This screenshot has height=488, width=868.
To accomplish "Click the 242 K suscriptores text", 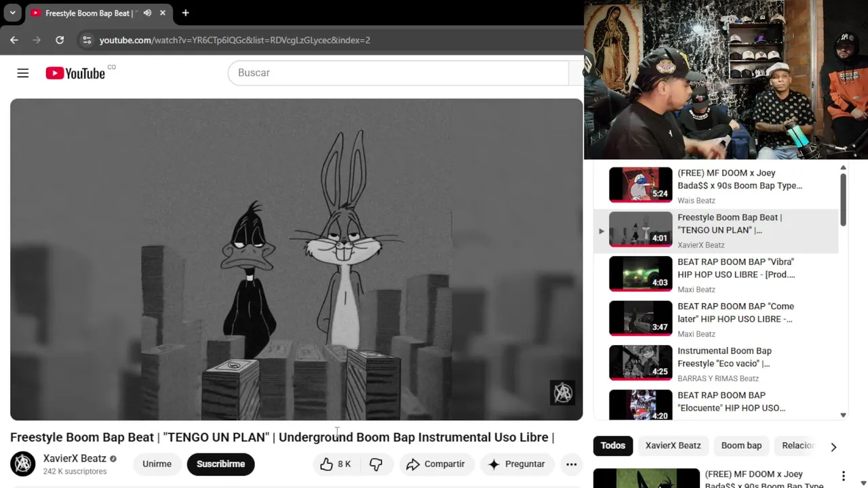I will (x=75, y=471).
